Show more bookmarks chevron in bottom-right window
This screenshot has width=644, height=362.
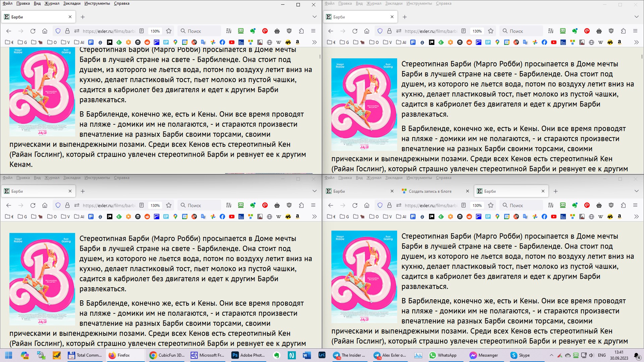636,217
